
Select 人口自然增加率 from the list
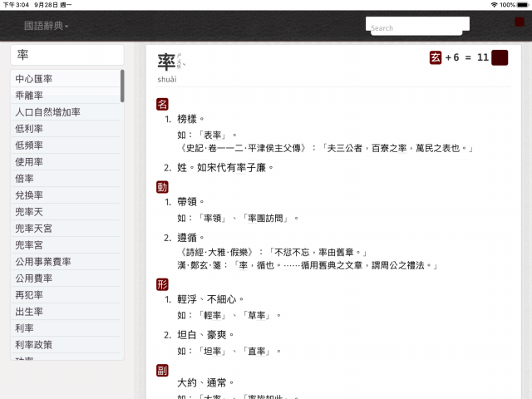66,112
